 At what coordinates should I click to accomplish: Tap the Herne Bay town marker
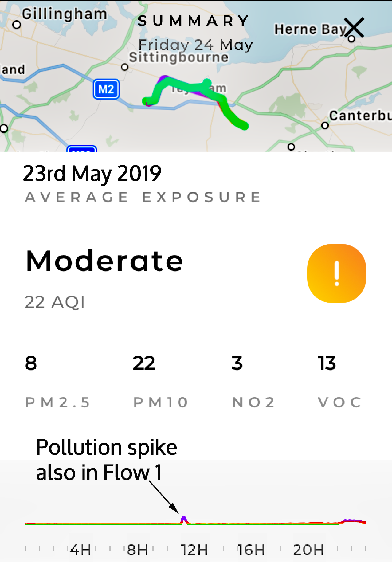pyautogui.click(x=351, y=39)
